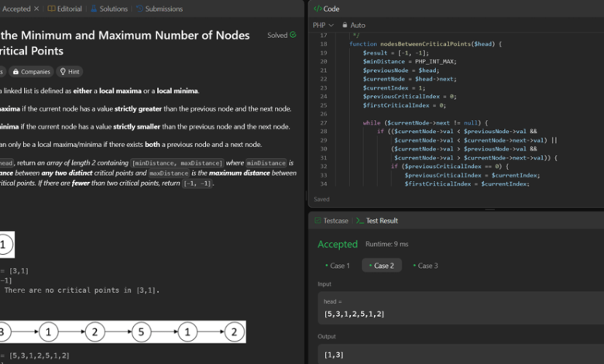Open the Accepted tab
The image size is (604, 364).
pyautogui.click(x=16, y=9)
